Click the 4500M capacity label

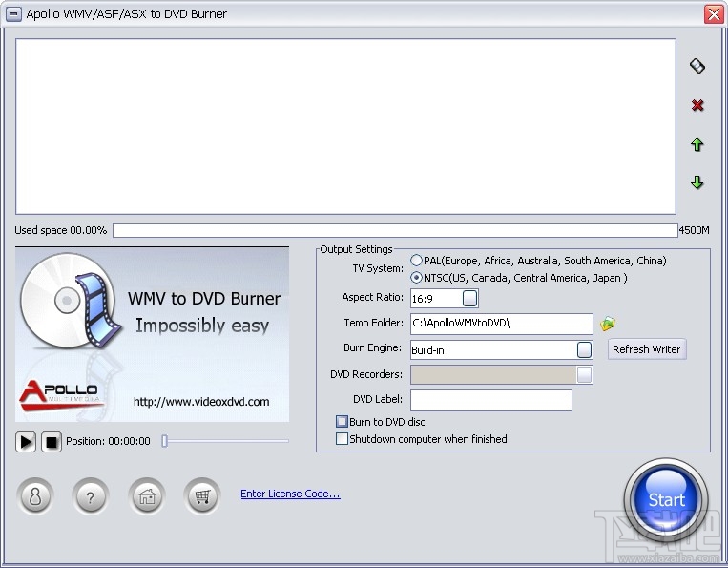(694, 230)
